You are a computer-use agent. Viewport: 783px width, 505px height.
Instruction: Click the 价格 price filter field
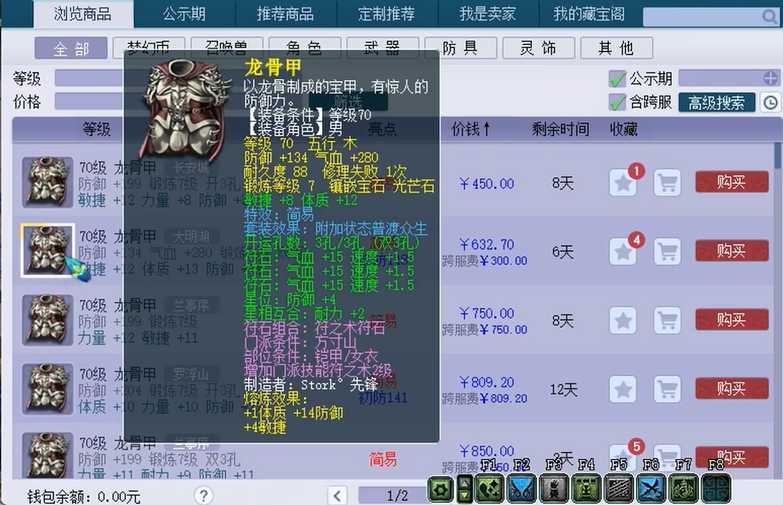click(89, 101)
